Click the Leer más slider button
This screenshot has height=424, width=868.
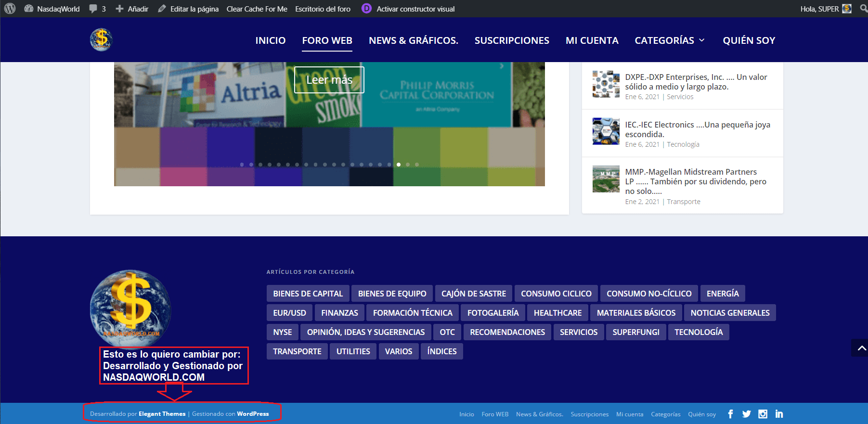(329, 80)
